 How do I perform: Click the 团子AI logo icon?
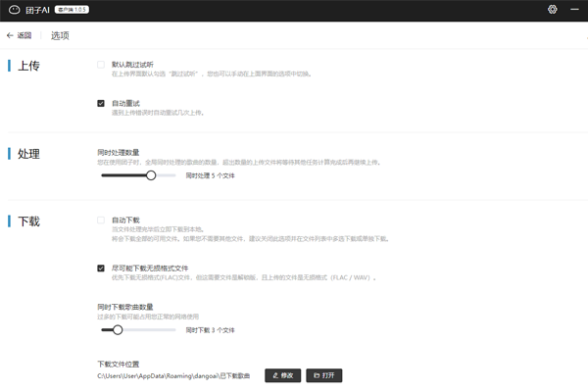tap(12, 9)
